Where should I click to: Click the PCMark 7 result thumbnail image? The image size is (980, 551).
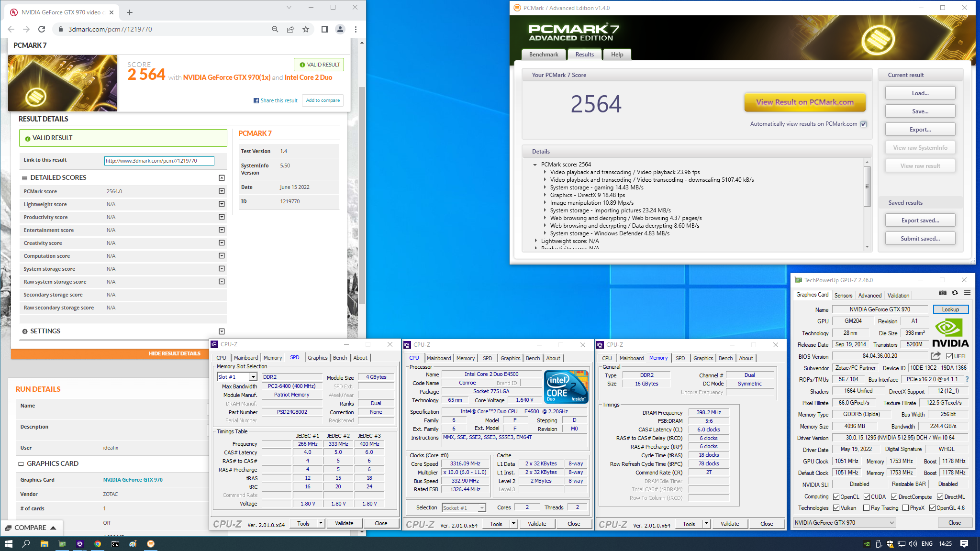point(62,83)
